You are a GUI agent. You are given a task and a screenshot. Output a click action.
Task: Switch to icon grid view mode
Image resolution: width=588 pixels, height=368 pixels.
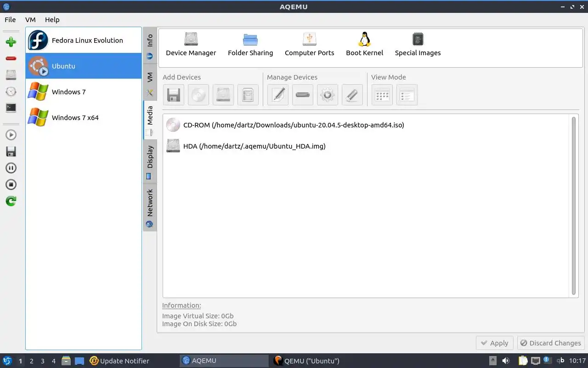click(x=382, y=95)
